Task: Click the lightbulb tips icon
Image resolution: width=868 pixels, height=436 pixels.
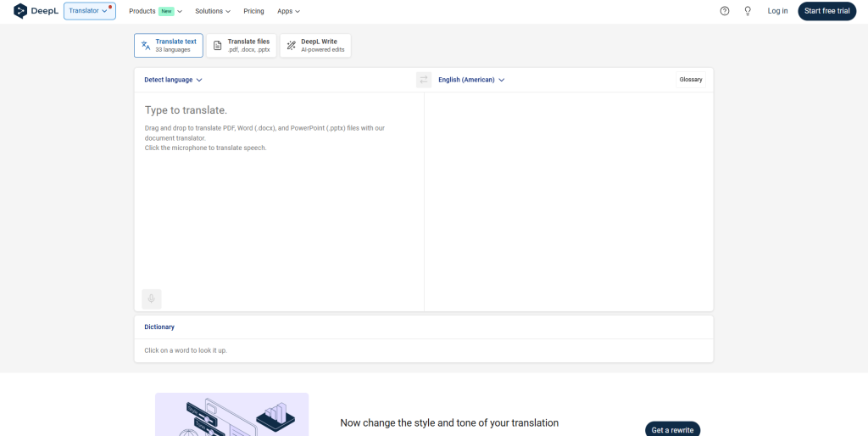Action: [748, 11]
